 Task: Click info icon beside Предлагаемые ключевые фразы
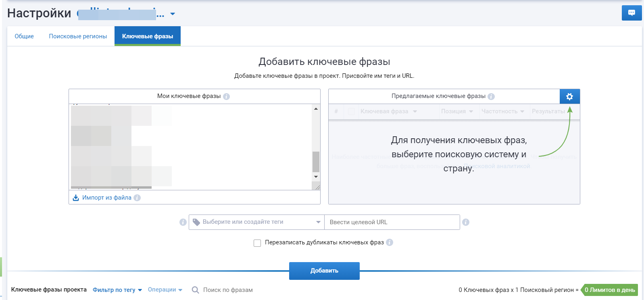click(x=491, y=96)
